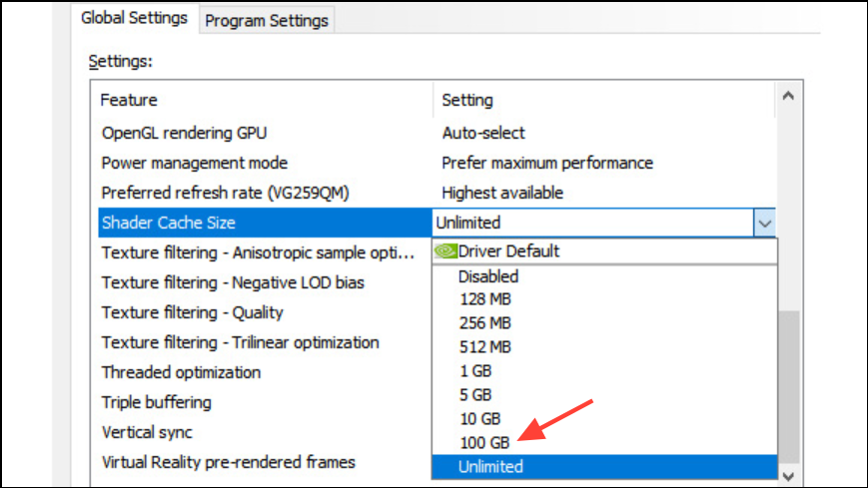
Task: Click the scroll up arrow in settings list
Action: (788, 96)
